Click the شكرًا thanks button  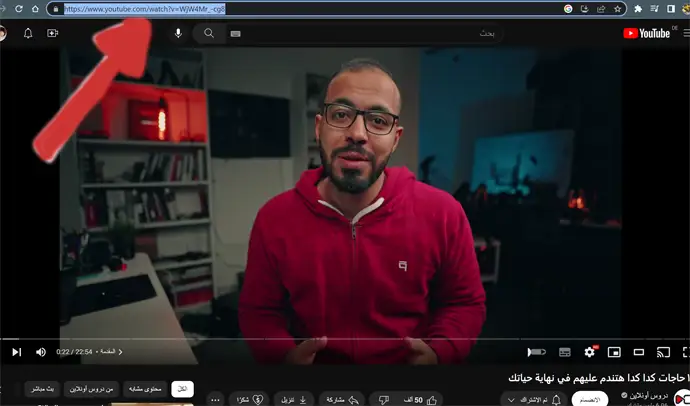(x=249, y=400)
